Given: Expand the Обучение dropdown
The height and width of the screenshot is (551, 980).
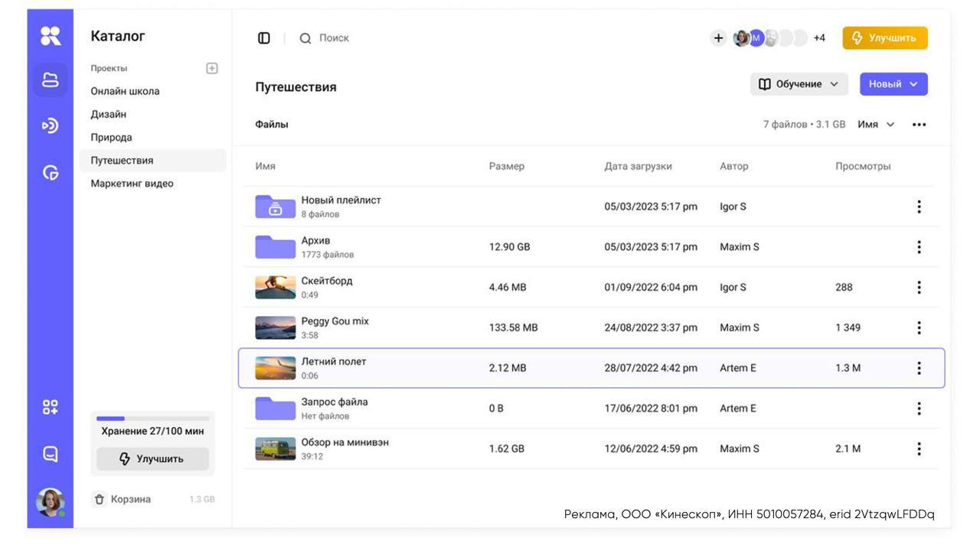Looking at the screenshot, I should (x=799, y=84).
